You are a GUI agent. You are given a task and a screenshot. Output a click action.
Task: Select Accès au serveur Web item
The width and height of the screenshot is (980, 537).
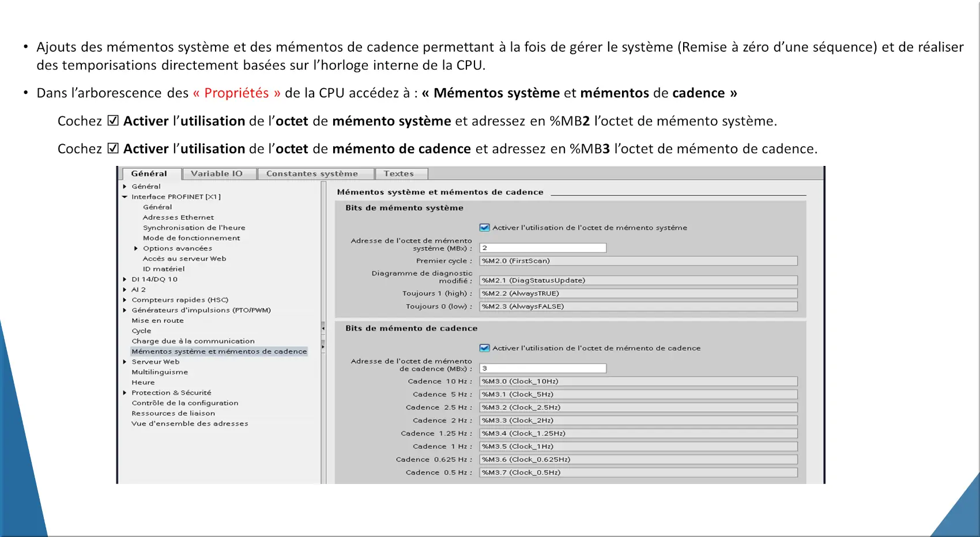(184, 259)
